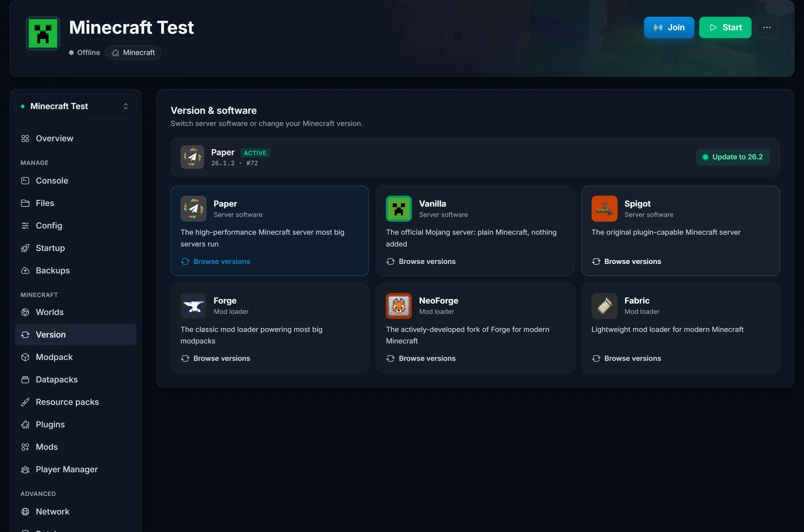The image size is (804, 532).
Task: Click the Join button
Action: (669, 28)
